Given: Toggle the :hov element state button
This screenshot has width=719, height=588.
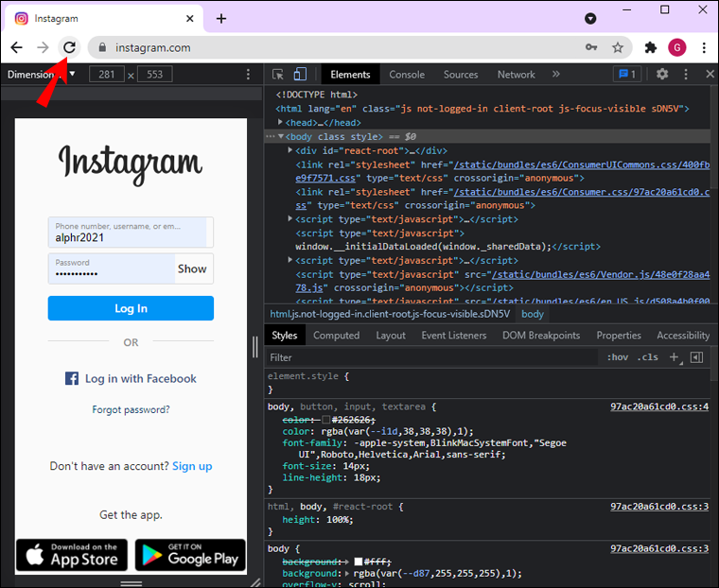Looking at the screenshot, I should tap(618, 357).
